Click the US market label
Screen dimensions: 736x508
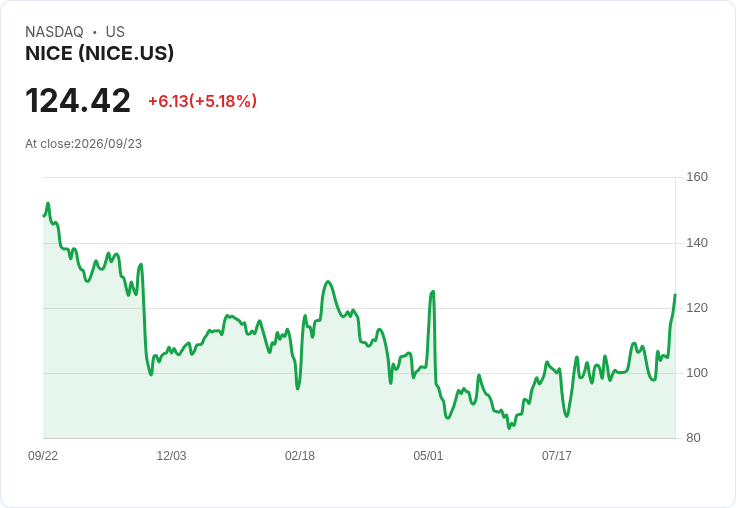[115, 32]
